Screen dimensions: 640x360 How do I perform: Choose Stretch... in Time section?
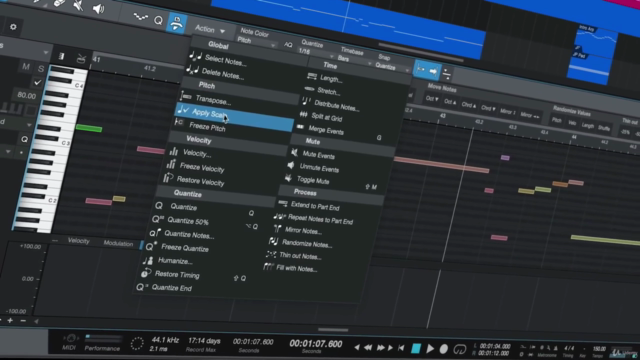[328, 91]
